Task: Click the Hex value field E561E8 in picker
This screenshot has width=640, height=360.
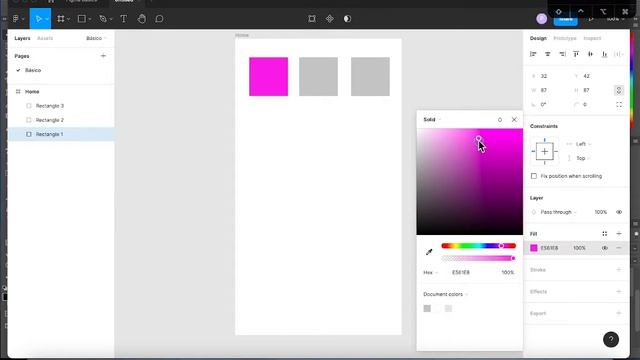Action: click(461, 272)
